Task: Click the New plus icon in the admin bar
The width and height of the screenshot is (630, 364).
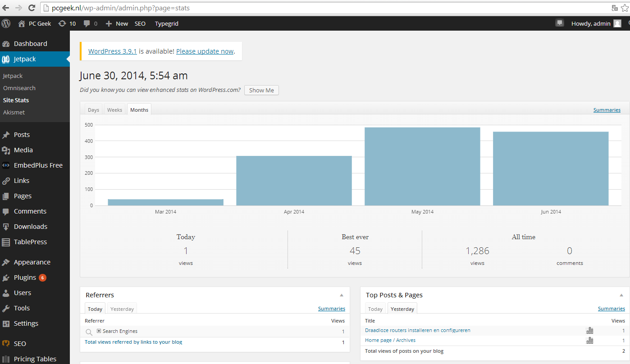Action: 109,23
